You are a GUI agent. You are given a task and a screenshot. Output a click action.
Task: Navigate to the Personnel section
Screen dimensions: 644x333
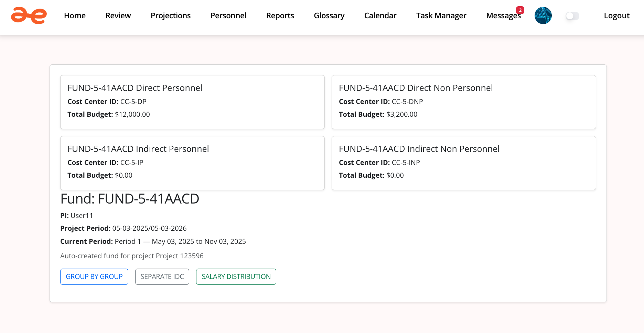click(228, 15)
